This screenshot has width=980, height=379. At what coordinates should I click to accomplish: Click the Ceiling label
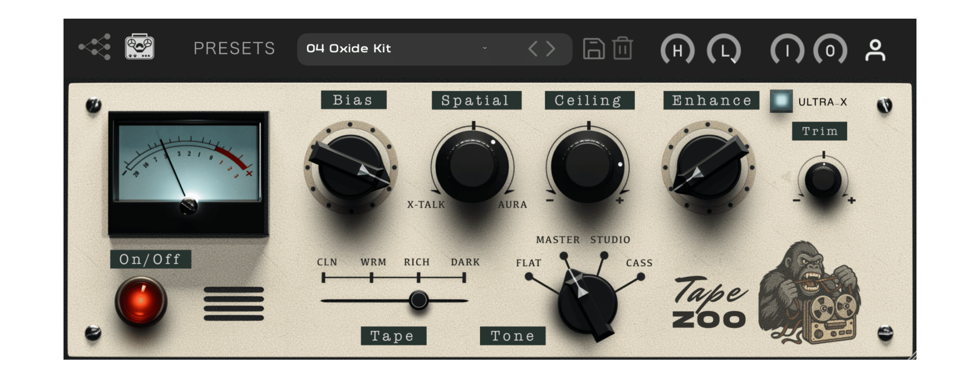589,100
